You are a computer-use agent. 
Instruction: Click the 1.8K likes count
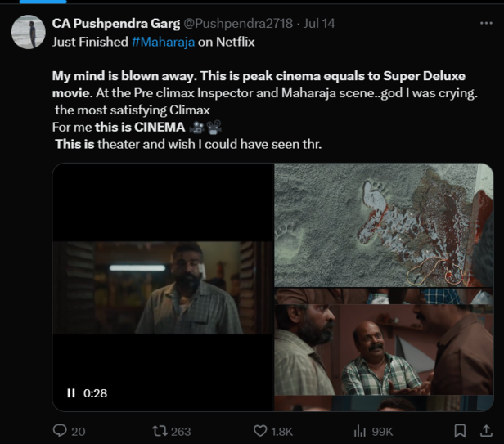[282, 432]
